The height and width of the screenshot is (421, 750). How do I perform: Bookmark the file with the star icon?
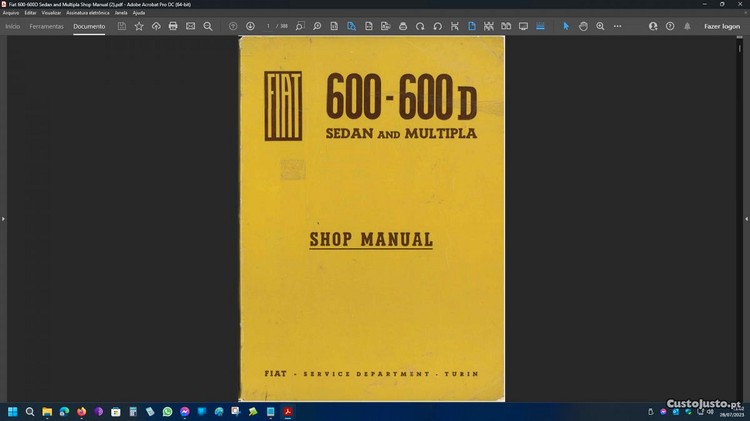(139, 26)
